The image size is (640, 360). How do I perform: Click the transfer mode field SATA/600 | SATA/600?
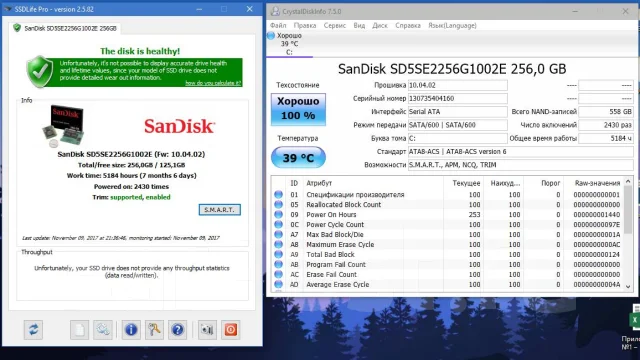(x=458, y=125)
